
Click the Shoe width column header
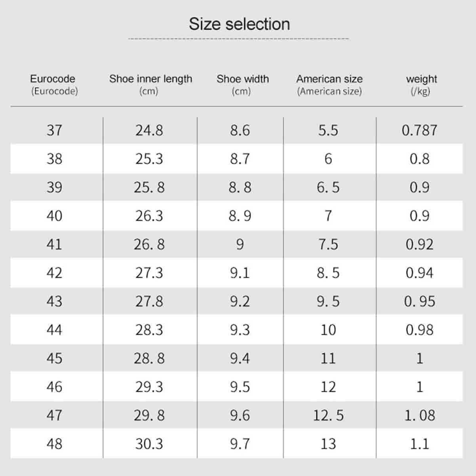pyautogui.click(x=242, y=85)
